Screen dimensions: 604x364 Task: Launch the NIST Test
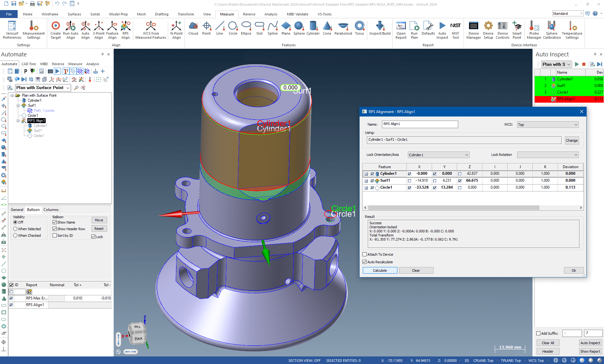point(455,30)
